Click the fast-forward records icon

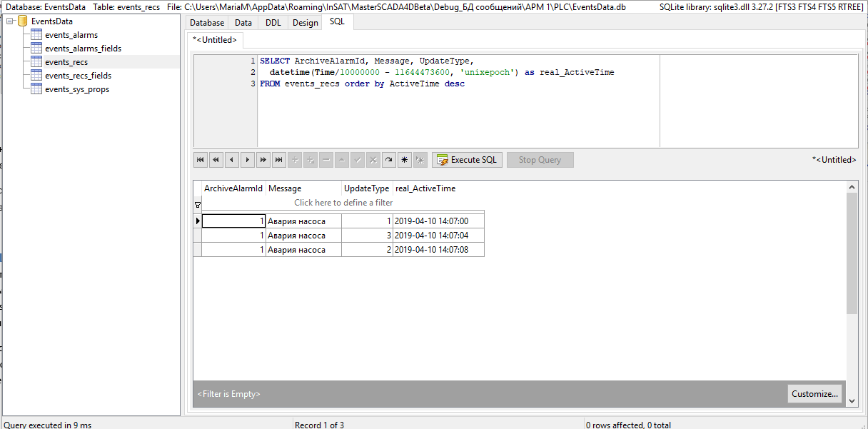pyautogui.click(x=263, y=159)
